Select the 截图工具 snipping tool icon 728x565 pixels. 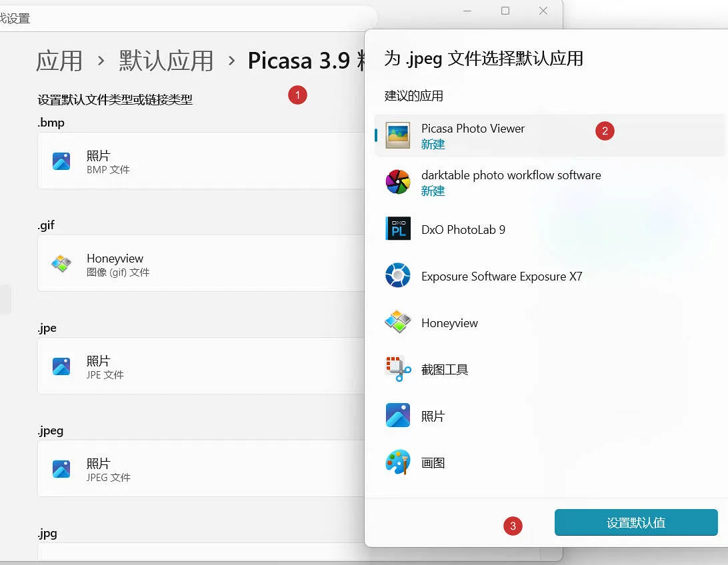point(398,368)
